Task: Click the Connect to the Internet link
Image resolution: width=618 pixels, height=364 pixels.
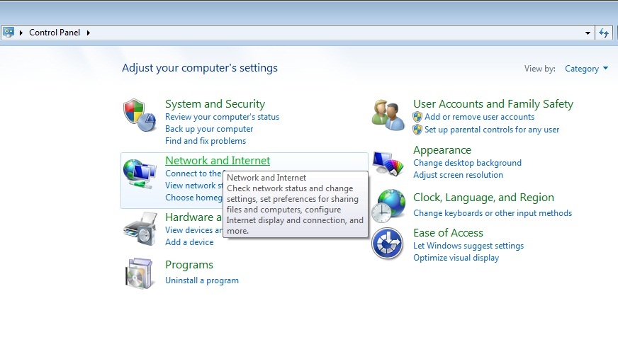Action: (x=193, y=174)
